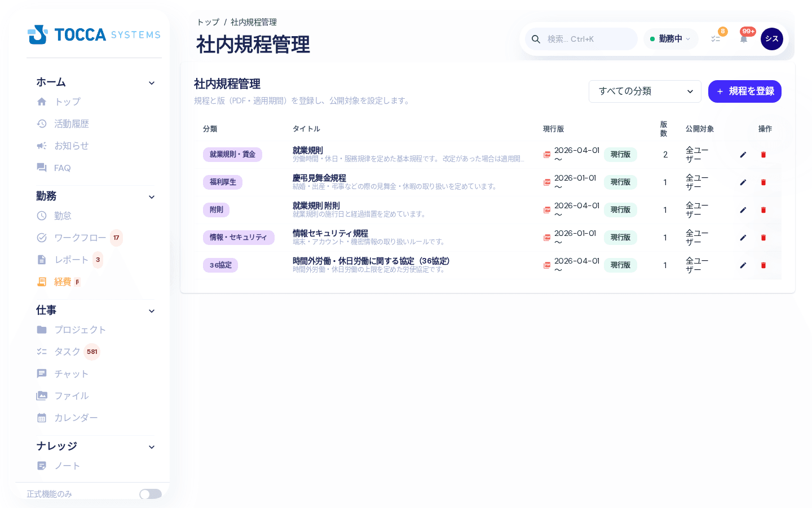
Task: Open the task checklist icon in header
Action: [716, 39]
